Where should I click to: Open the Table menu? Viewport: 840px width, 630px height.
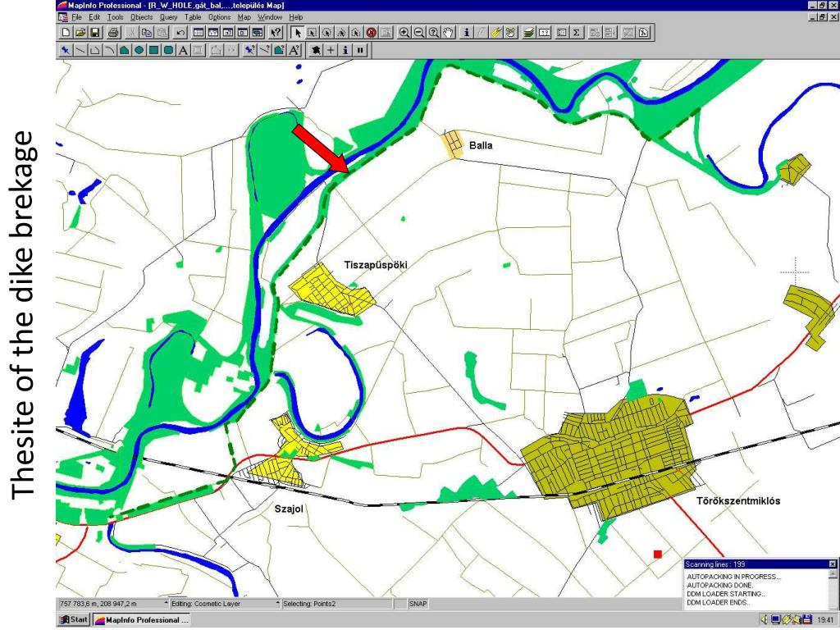coord(193,17)
